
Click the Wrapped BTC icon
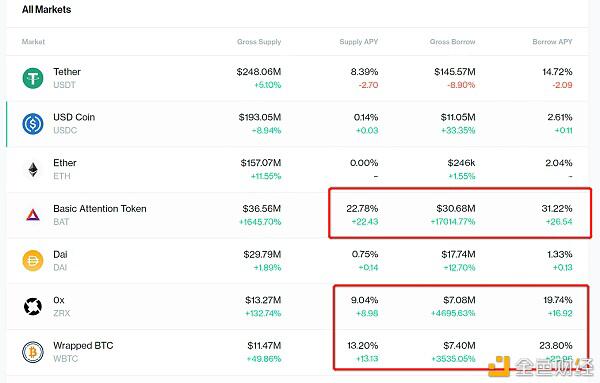pyautogui.click(x=33, y=352)
